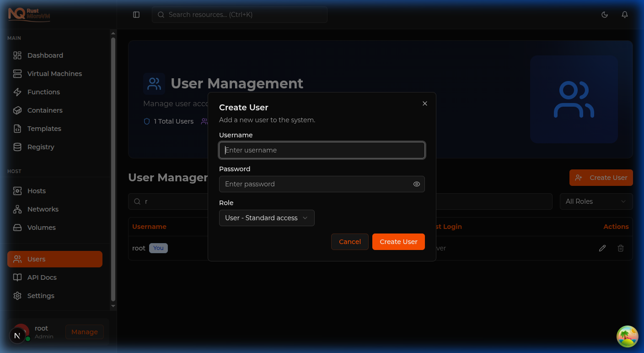Click the Create User button in the dialog
The width and height of the screenshot is (644, 353).
(398, 241)
